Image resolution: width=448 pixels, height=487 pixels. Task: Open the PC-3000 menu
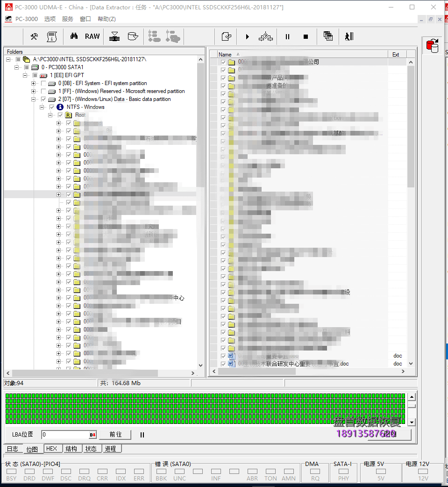pyautogui.click(x=27, y=19)
